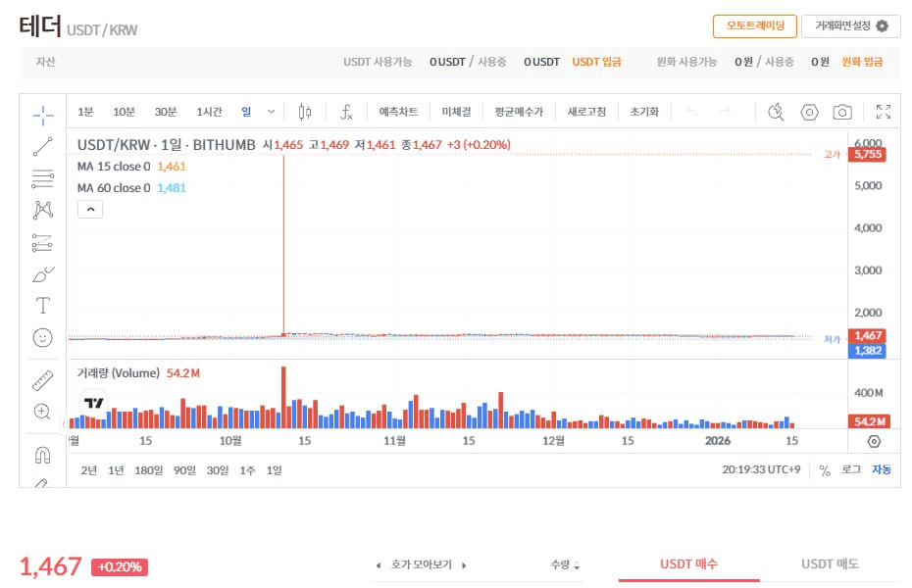Collapse the MA indicator legend panel
The width and height of the screenshot is (912, 588).
[89, 209]
